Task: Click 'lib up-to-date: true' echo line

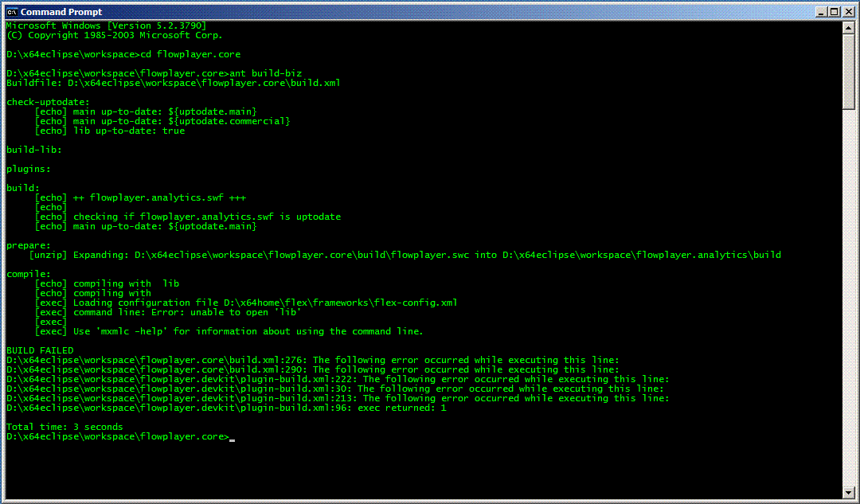Action: (x=110, y=131)
